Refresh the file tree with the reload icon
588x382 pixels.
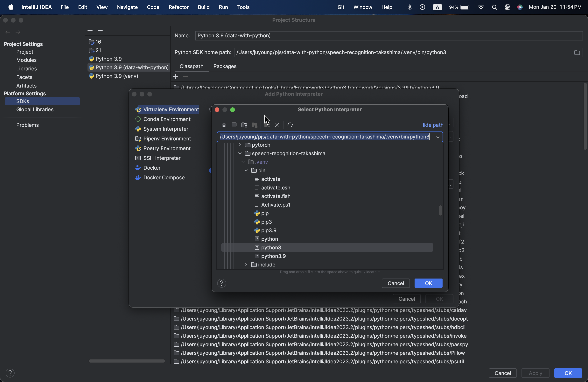tap(290, 125)
